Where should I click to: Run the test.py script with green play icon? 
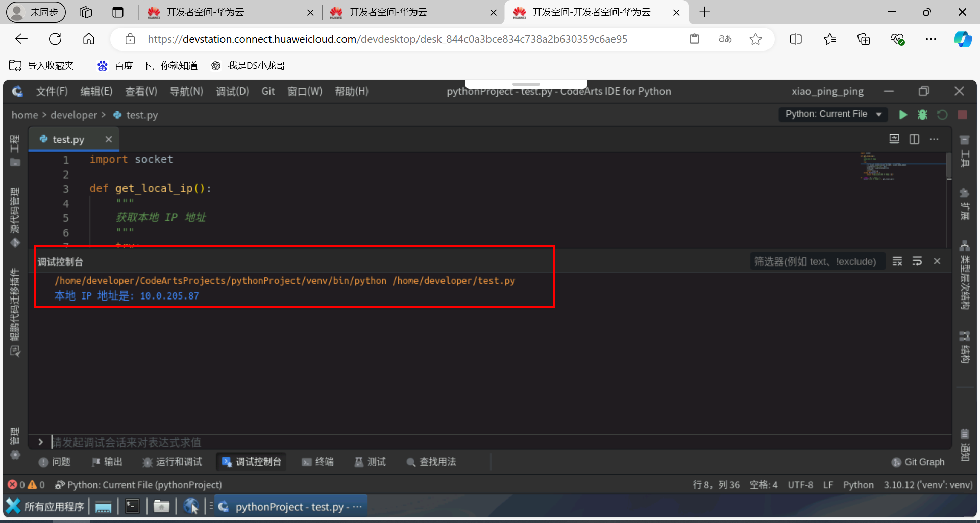click(x=903, y=115)
